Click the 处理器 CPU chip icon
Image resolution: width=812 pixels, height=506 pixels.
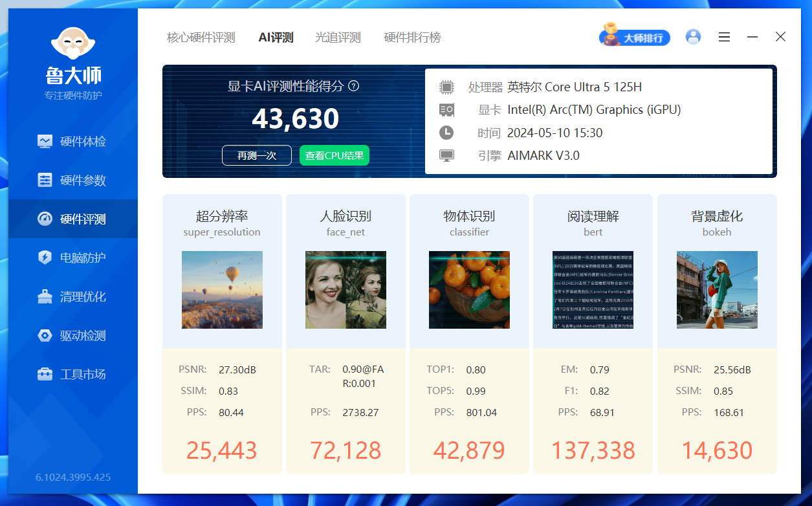click(x=446, y=87)
